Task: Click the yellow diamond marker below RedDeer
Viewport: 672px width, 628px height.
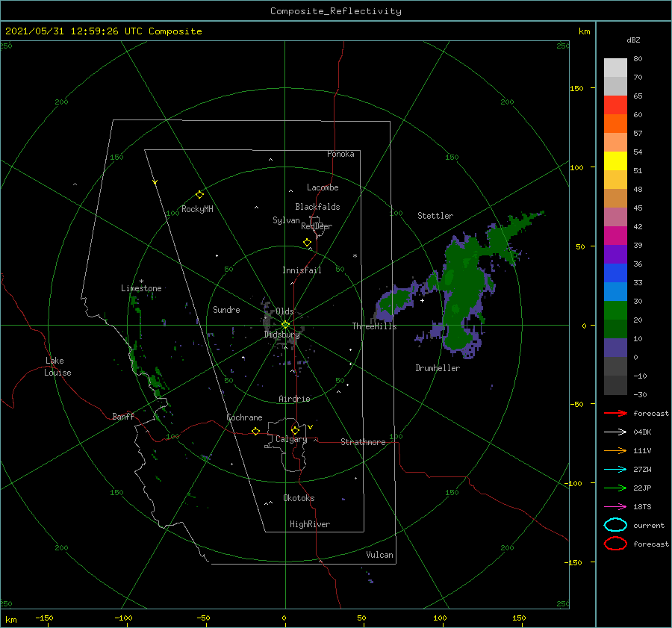Action: (307, 243)
